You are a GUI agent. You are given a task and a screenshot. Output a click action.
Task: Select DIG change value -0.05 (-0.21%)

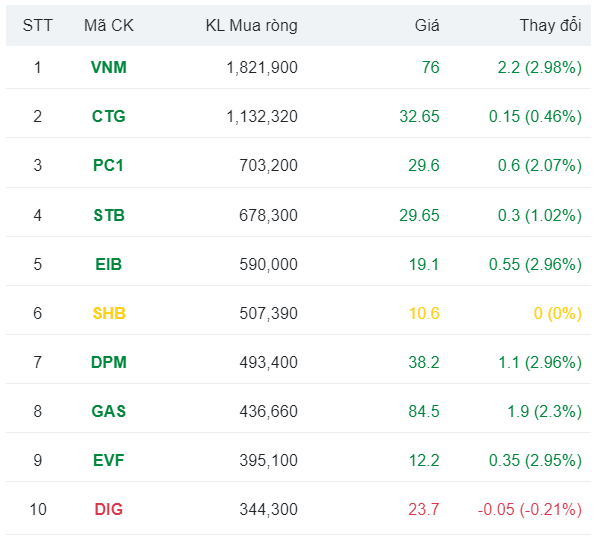(x=529, y=509)
